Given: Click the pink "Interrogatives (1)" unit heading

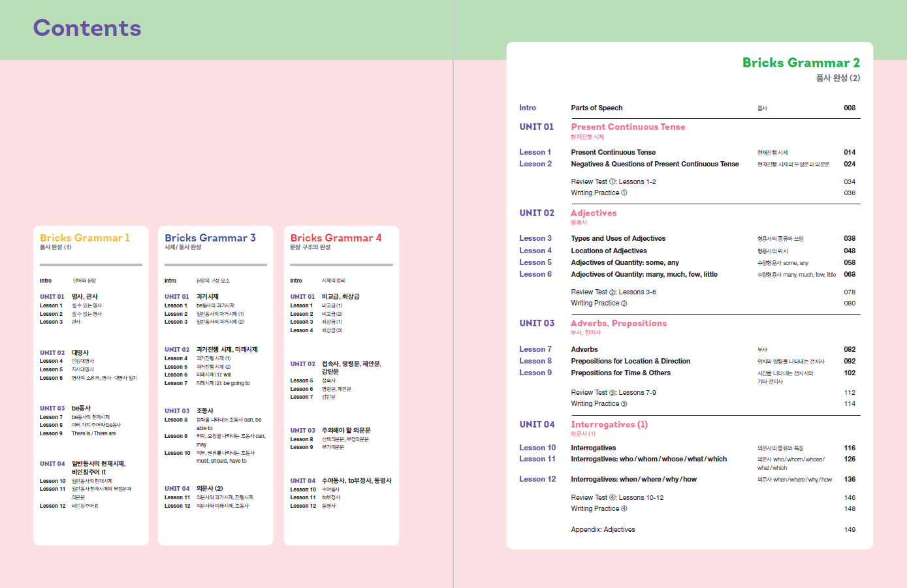Looking at the screenshot, I should click(x=609, y=424).
